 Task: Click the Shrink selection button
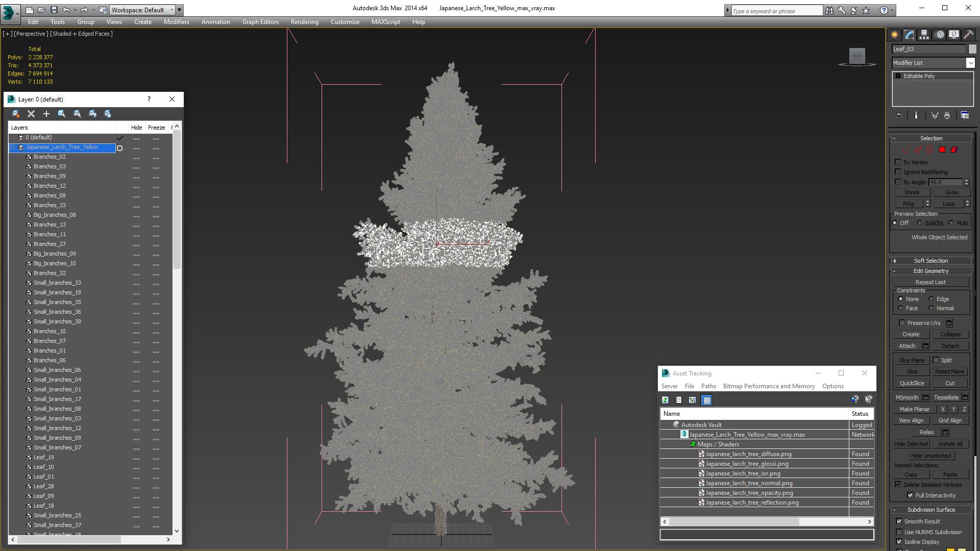[x=912, y=192]
